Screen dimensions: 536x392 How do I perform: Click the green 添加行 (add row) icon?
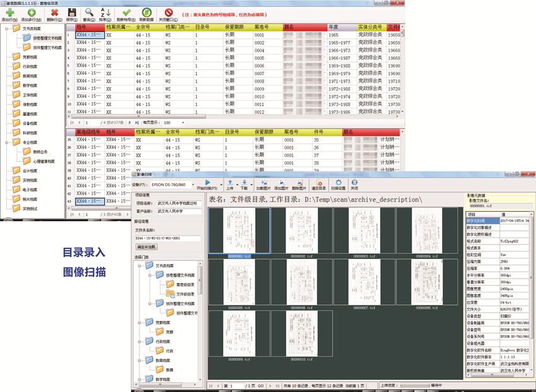point(9,11)
